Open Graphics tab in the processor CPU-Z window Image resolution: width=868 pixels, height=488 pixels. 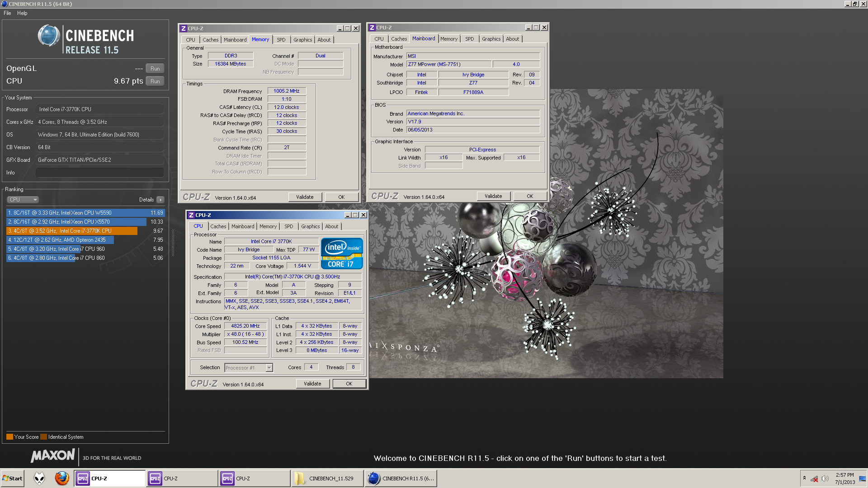coord(310,226)
